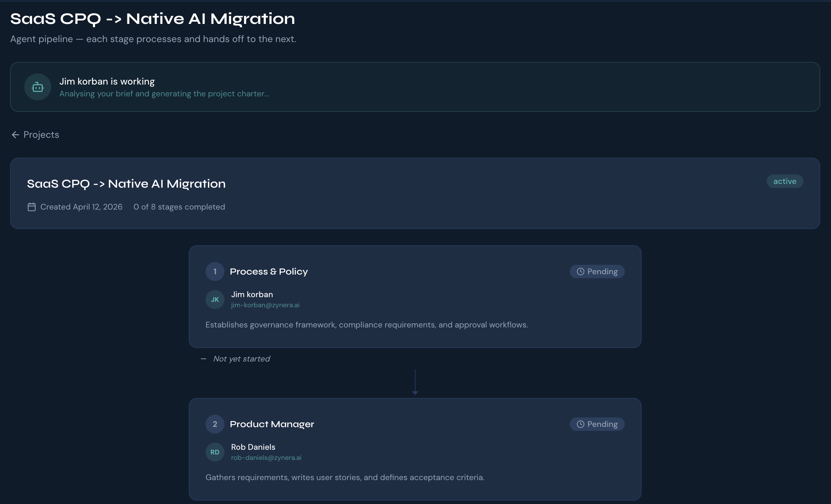Viewport: 831px width, 504px height.
Task: Click the back arrow beside Projects
Action: tap(15, 135)
